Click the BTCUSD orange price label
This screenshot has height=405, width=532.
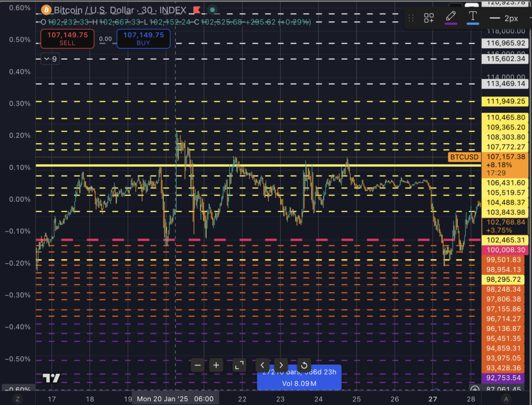point(463,156)
